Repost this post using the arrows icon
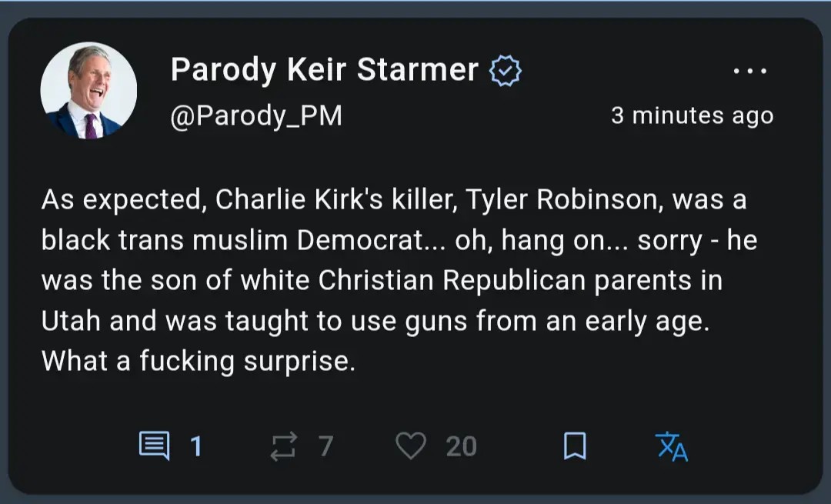Viewport: 831px width, 504px height. click(283, 446)
